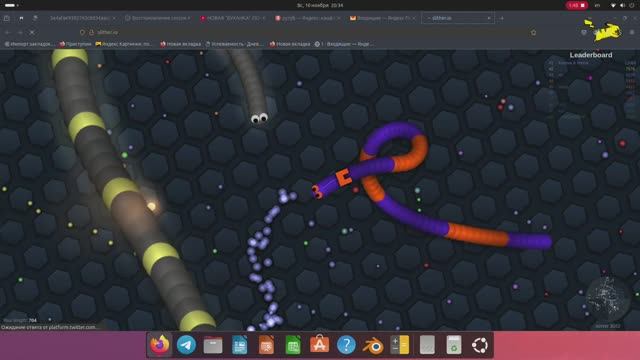640x360 pixels.
Task: Open LibreOffice Calc in the dock
Action: 293,345
